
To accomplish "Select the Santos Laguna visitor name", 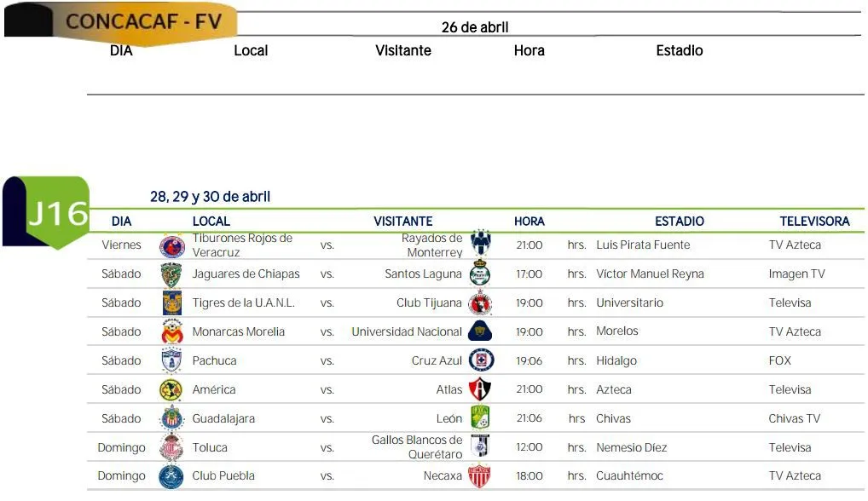I will pos(423,274).
